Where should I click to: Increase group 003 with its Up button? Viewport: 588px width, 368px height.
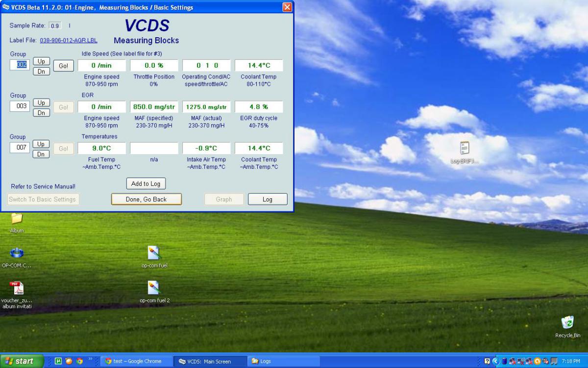pos(41,103)
